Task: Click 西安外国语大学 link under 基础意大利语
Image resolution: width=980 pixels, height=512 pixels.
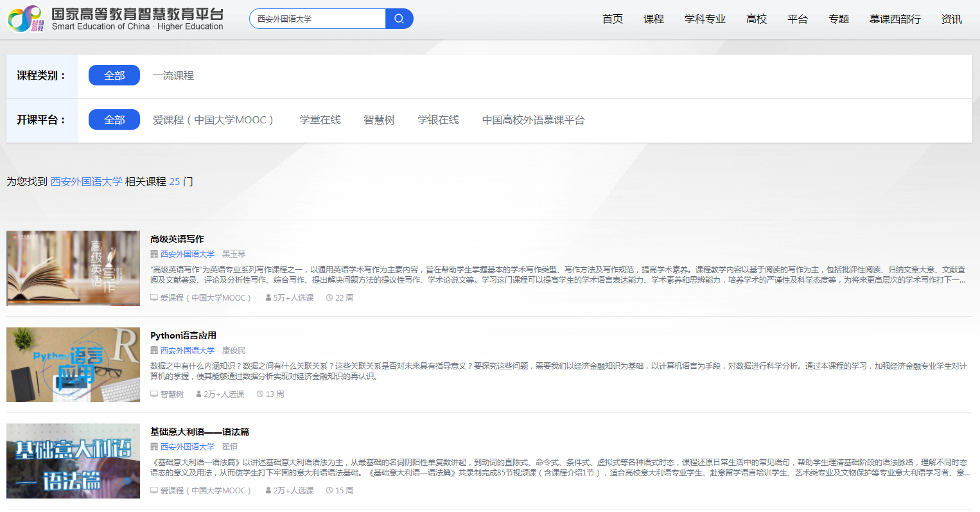Action: [188, 447]
